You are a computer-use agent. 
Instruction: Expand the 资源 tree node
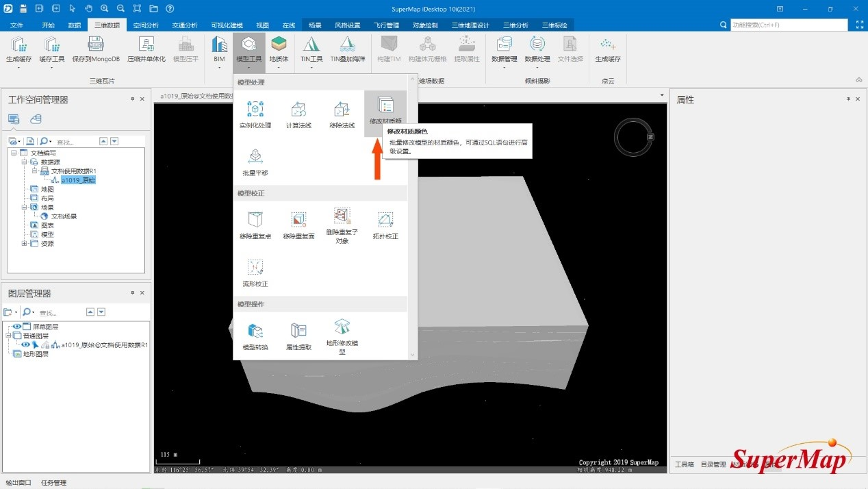pyautogui.click(x=25, y=243)
